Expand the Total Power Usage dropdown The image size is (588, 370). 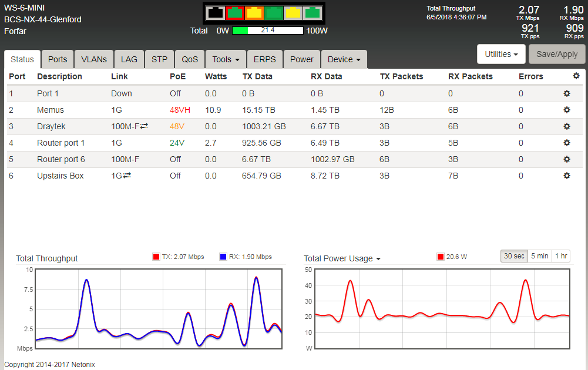342,259
